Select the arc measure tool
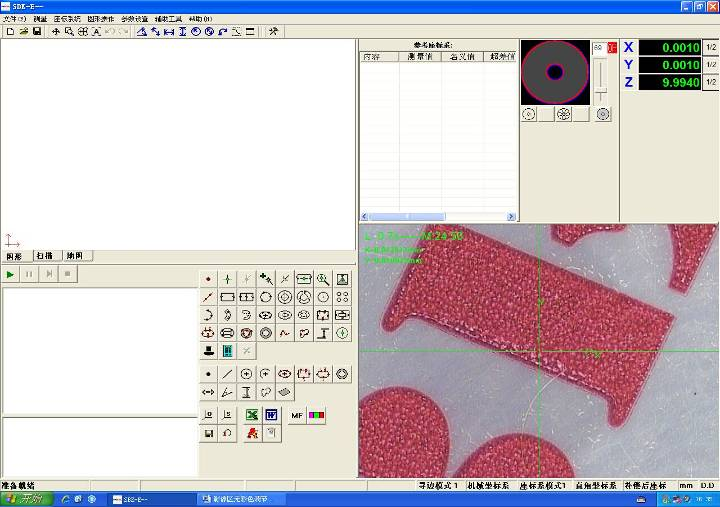The width and height of the screenshot is (720, 507). pyautogui.click(x=208, y=315)
